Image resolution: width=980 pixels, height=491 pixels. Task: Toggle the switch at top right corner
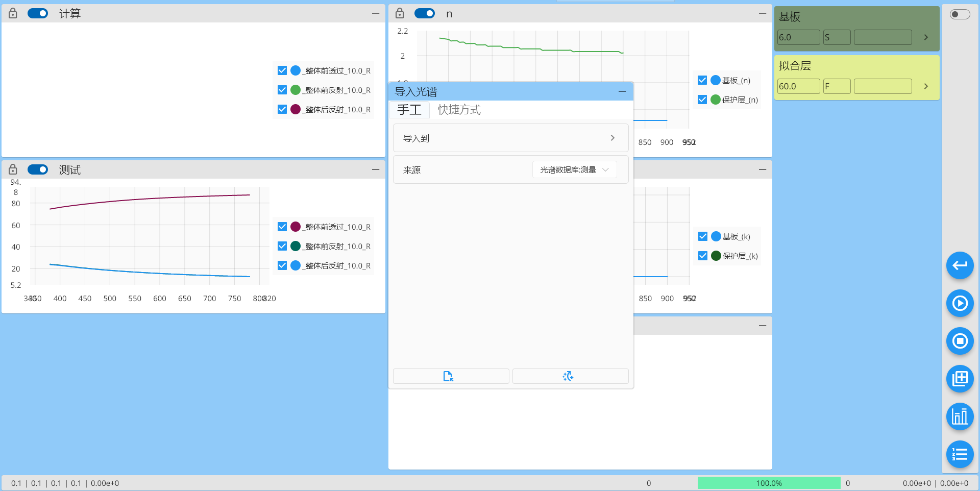pyautogui.click(x=960, y=14)
